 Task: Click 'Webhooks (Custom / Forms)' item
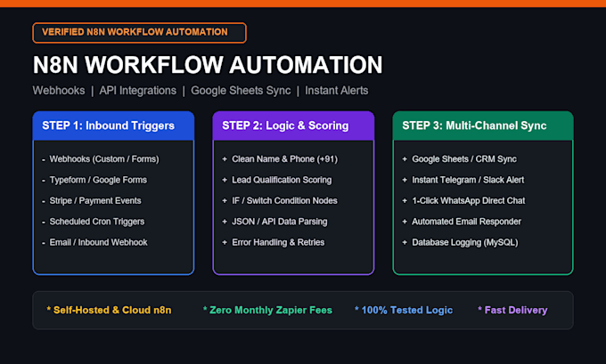pos(104,159)
